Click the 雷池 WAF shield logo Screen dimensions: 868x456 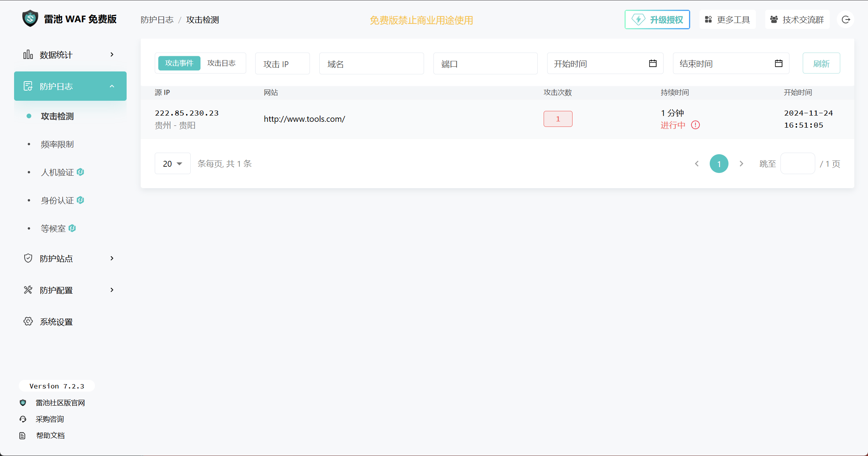tap(30, 19)
